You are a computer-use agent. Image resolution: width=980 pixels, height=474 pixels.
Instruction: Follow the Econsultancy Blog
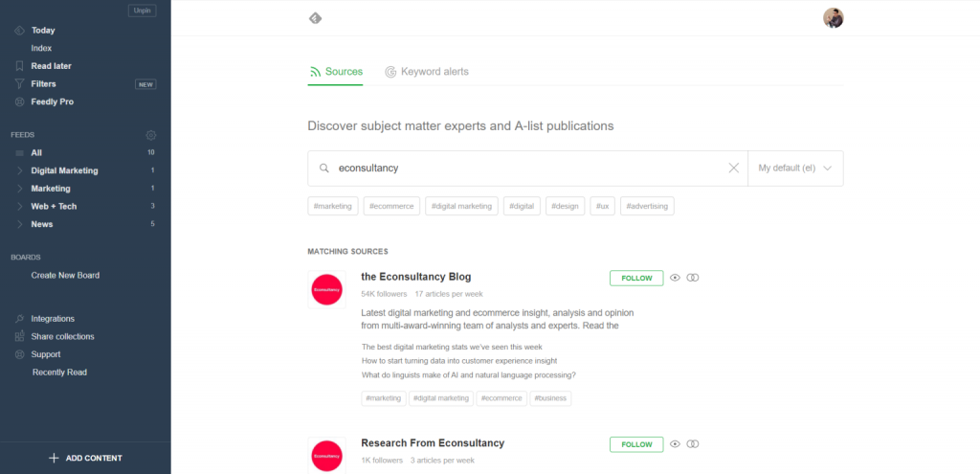coord(636,279)
